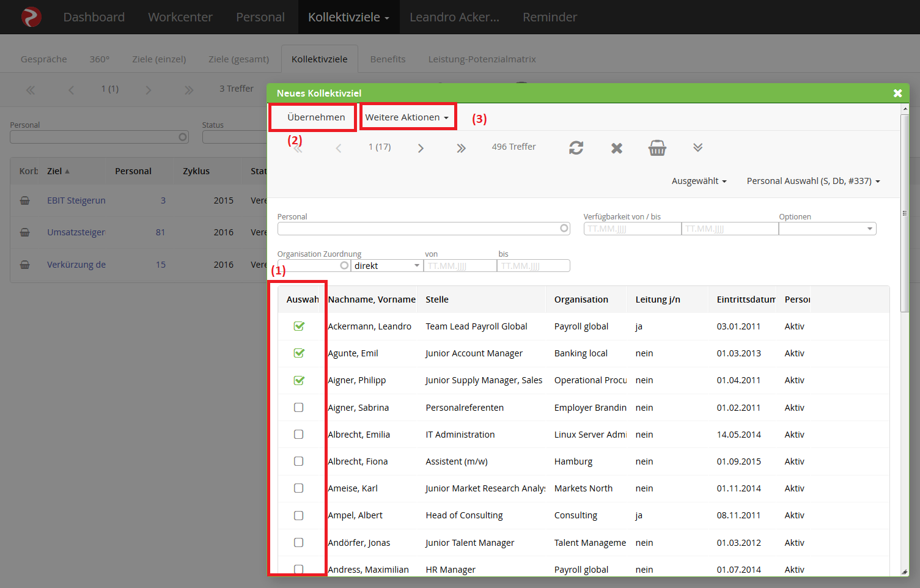
Task: Open lookup circle in Organisation Zuordnung field
Action: [344, 265]
